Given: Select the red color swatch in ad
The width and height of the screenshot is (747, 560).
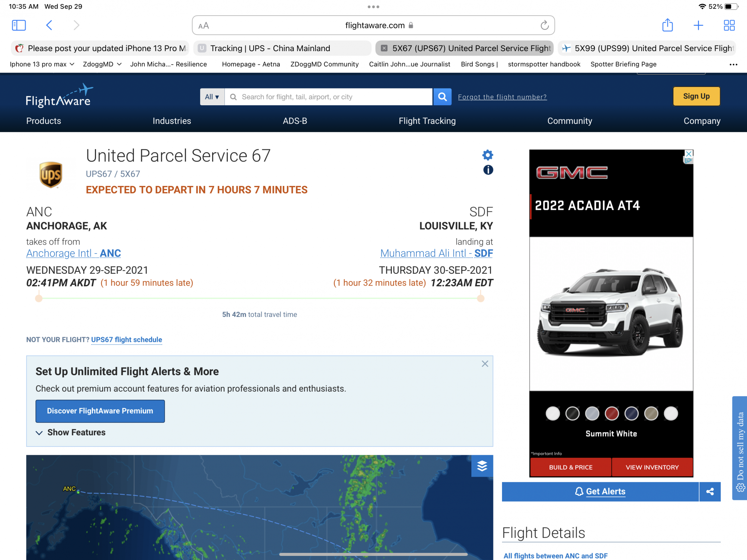Looking at the screenshot, I should (x=612, y=413).
